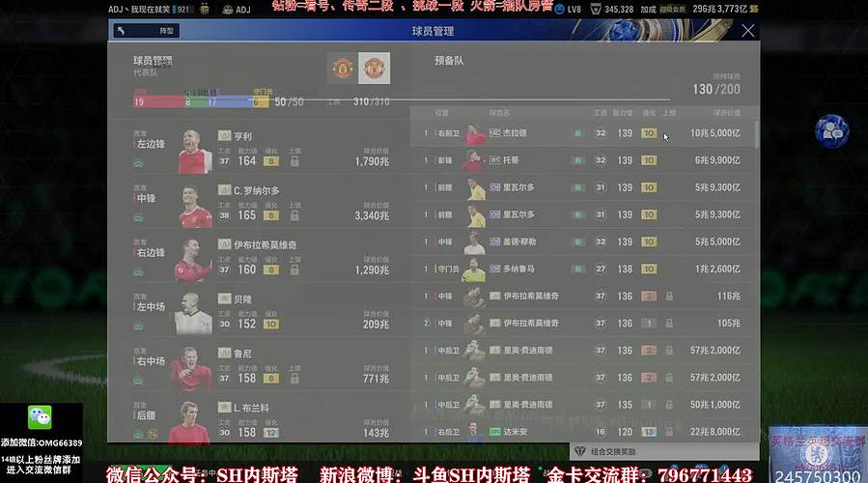Click the +13 enhancement badge on 达米安
Viewport: 868px width, 483px height.
click(x=649, y=432)
